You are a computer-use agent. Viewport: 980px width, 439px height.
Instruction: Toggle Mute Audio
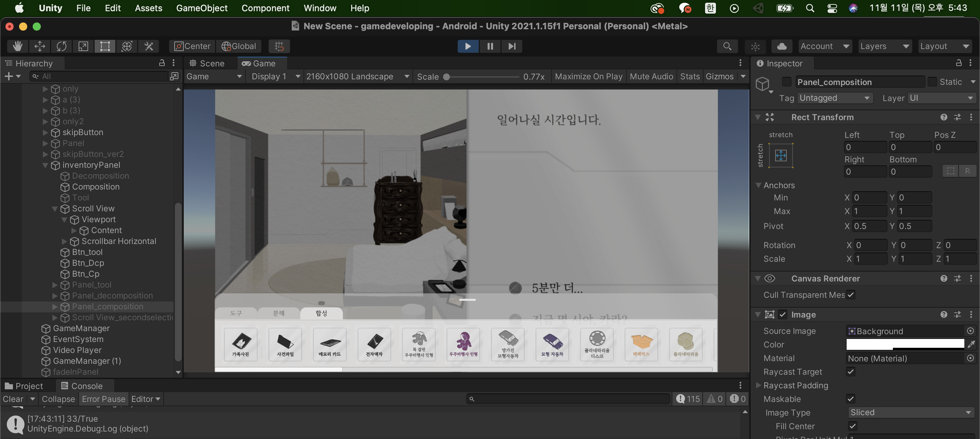point(651,77)
